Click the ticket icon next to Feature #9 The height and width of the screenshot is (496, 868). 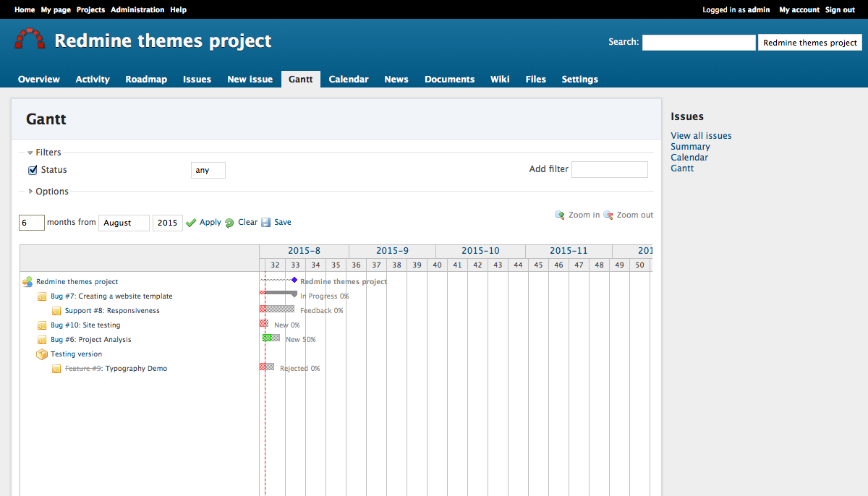[56, 369]
